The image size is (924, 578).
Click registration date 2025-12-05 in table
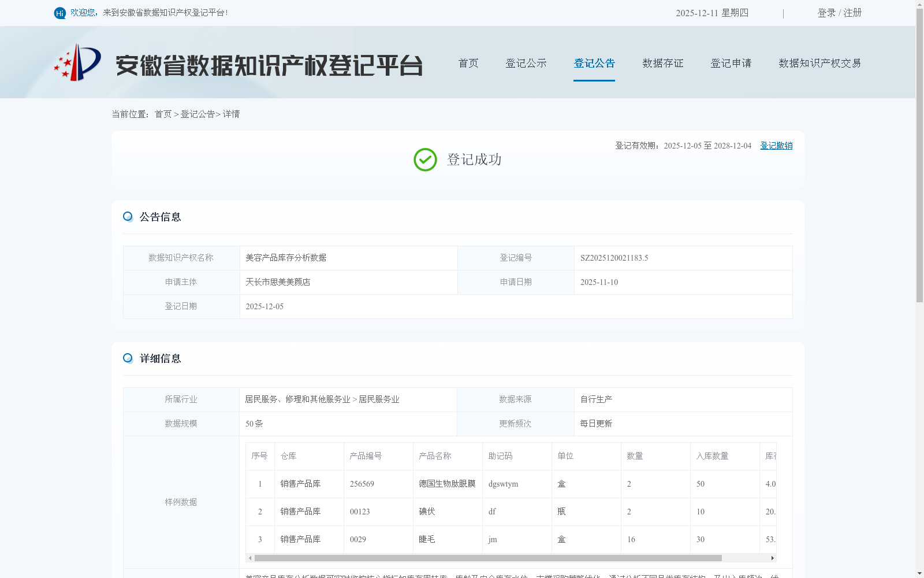coord(264,306)
